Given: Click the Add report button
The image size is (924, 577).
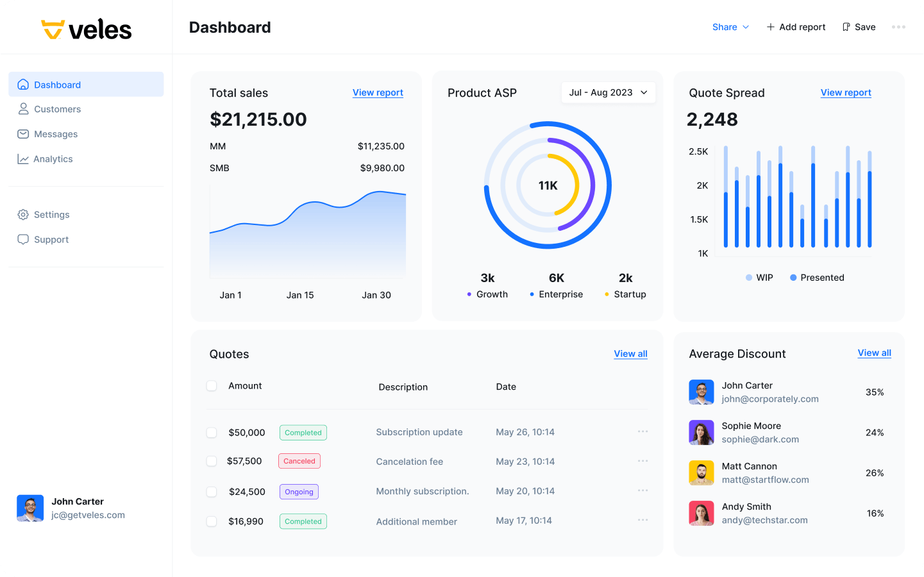Looking at the screenshot, I should [x=796, y=27].
